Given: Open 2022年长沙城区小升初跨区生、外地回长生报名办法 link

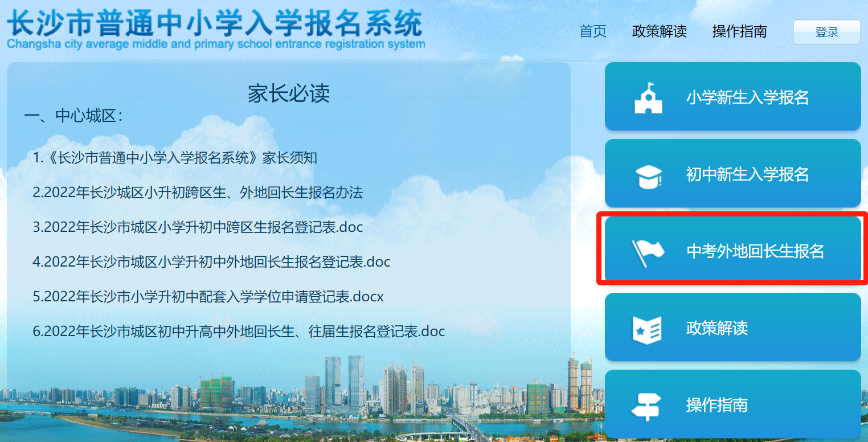Looking at the screenshot, I should point(198,193).
